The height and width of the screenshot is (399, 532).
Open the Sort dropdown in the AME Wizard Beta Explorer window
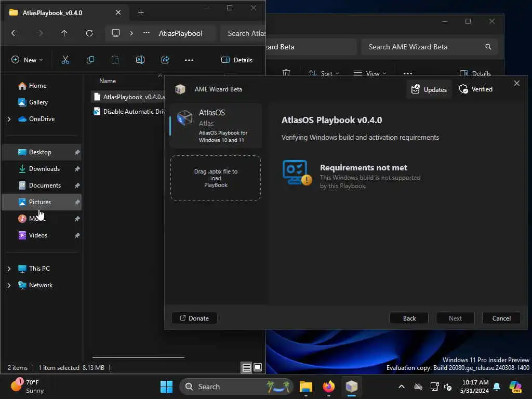coord(324,73)
